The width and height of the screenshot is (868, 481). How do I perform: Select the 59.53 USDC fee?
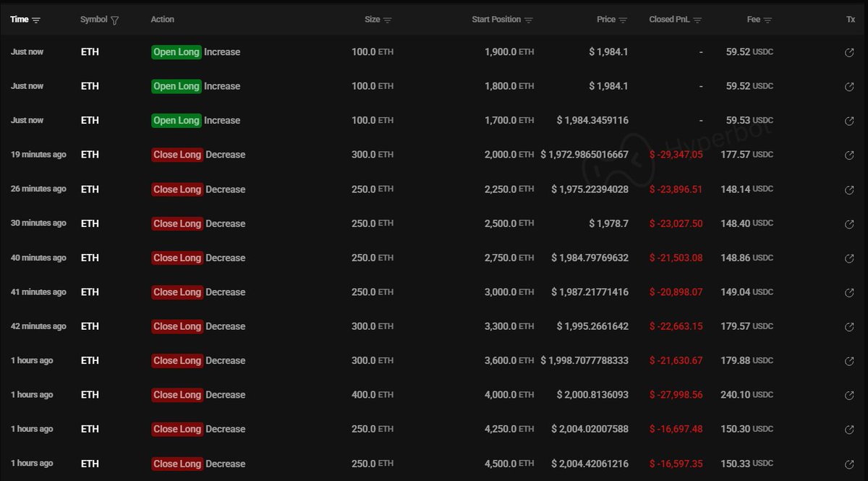point(749,120)
